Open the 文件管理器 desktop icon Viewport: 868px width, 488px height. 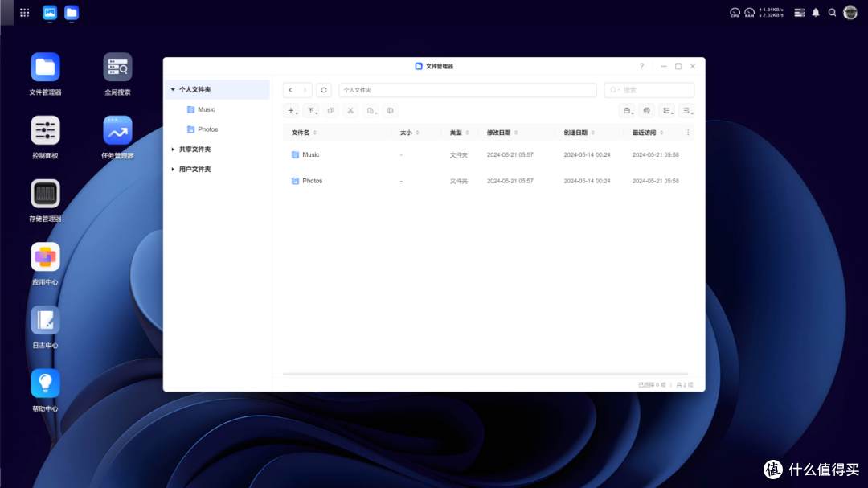(x=45, y=68)
